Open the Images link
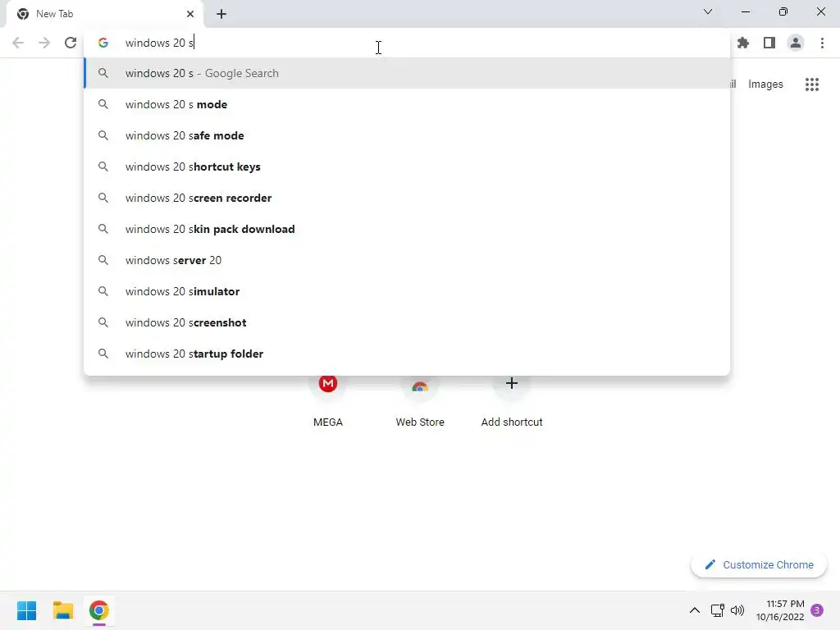 coord(765,84)
